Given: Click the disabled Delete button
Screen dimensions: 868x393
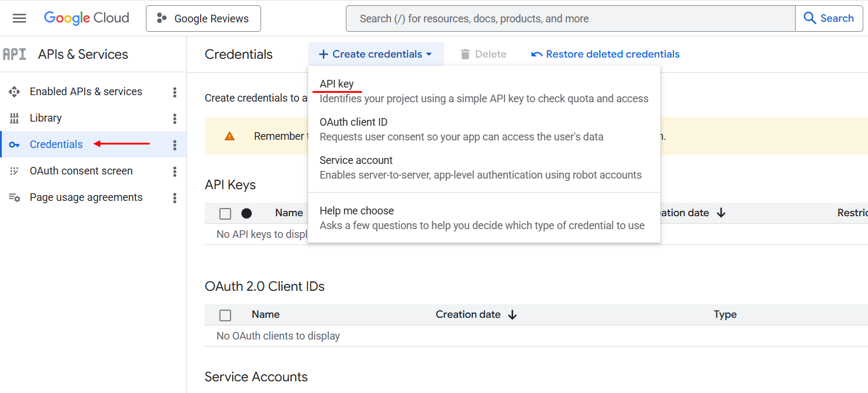Looking at the screenshot, I should (483, 54).
